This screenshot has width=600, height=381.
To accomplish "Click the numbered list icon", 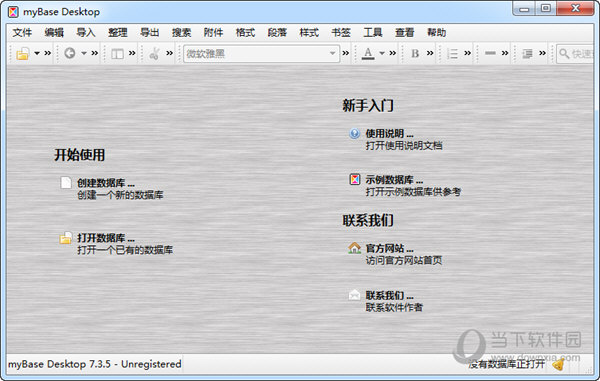I will tap(452, 54).
